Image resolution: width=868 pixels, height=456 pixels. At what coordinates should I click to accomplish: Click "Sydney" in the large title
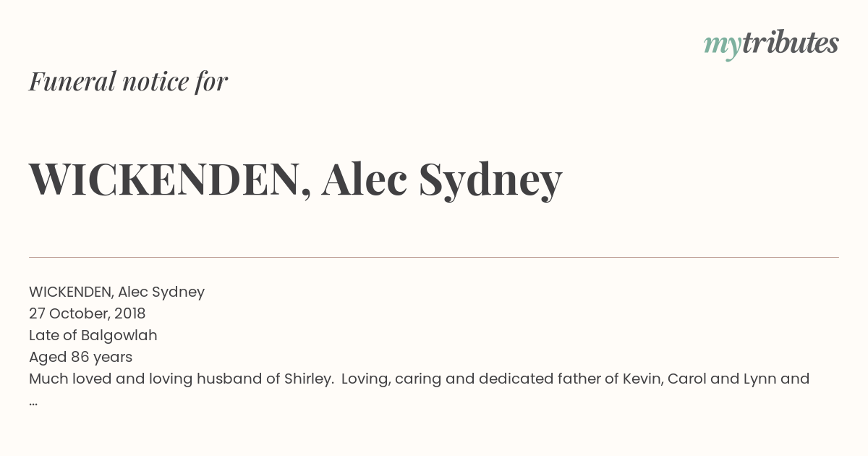pos(490,182)
